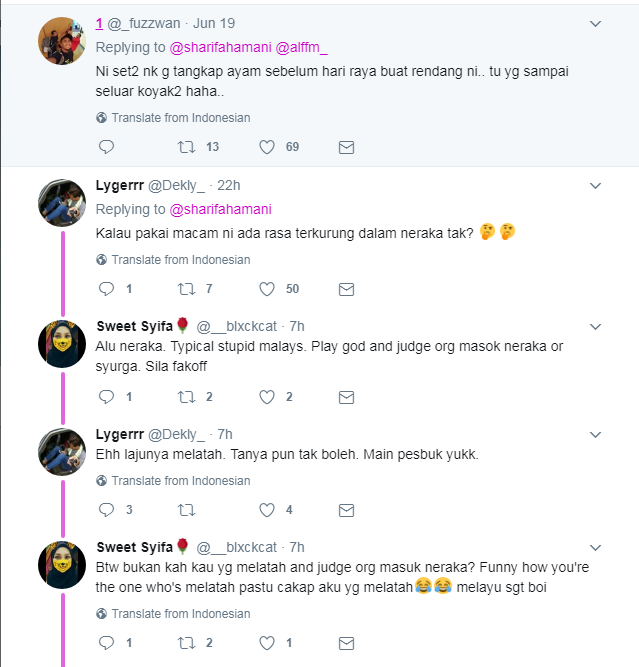Reply to Sweet Syifa's 'Btw bukan kah' tweet
Screen dimensions: 639x667
click(x=106, y=643)
